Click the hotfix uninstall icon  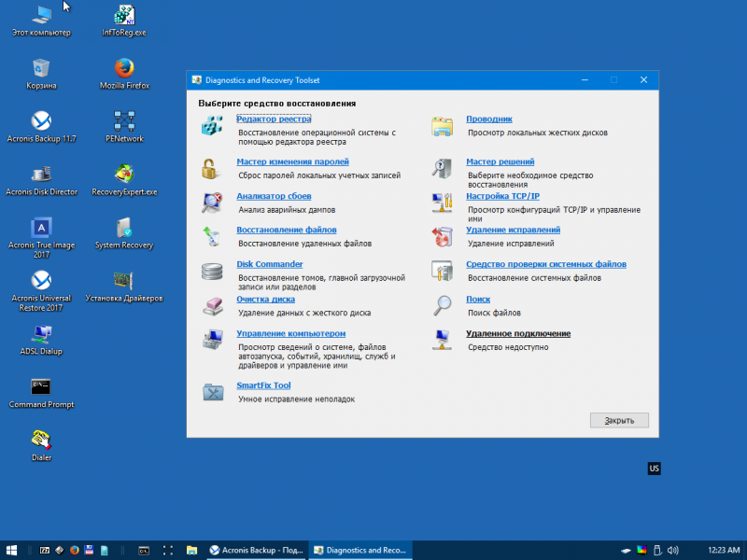pyautogui.click(x=442, y=237)
